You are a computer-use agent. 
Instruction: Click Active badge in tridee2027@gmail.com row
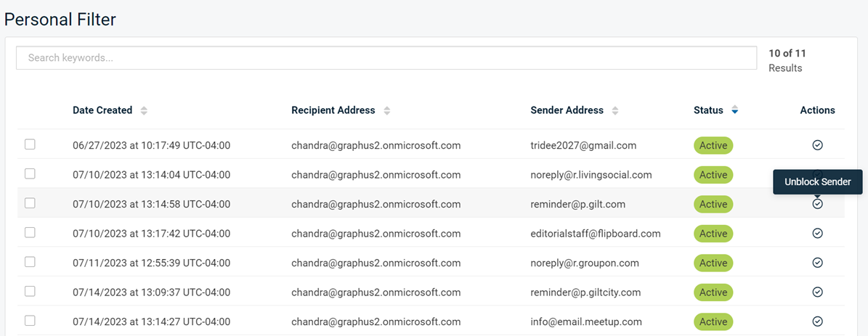pos(713,145)
